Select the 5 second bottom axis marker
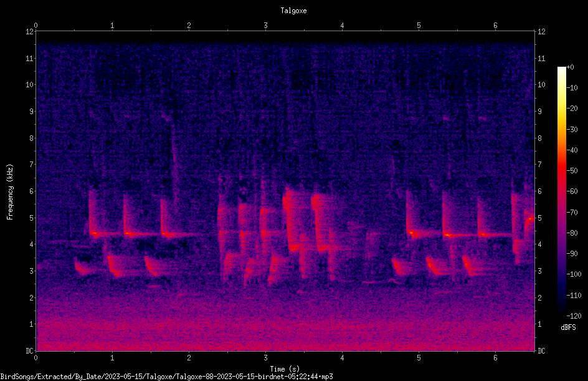588x381 pixels. click(x=419, y=358)
